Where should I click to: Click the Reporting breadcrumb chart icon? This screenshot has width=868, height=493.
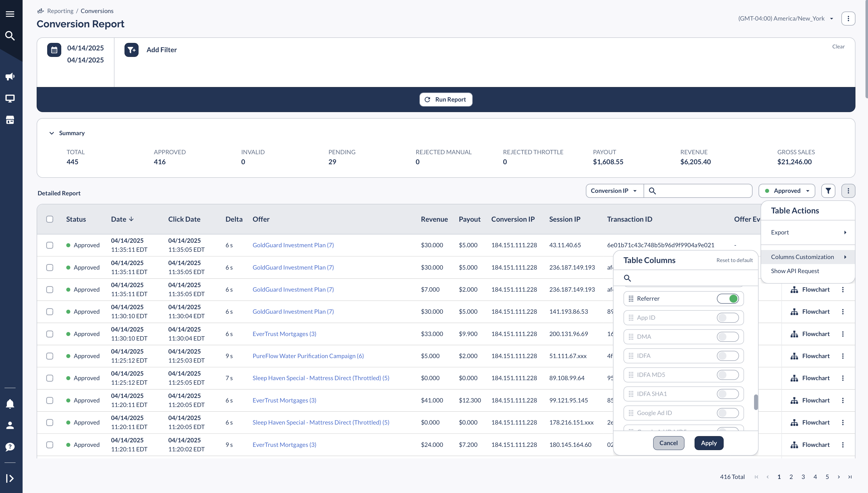pos(41,11)
